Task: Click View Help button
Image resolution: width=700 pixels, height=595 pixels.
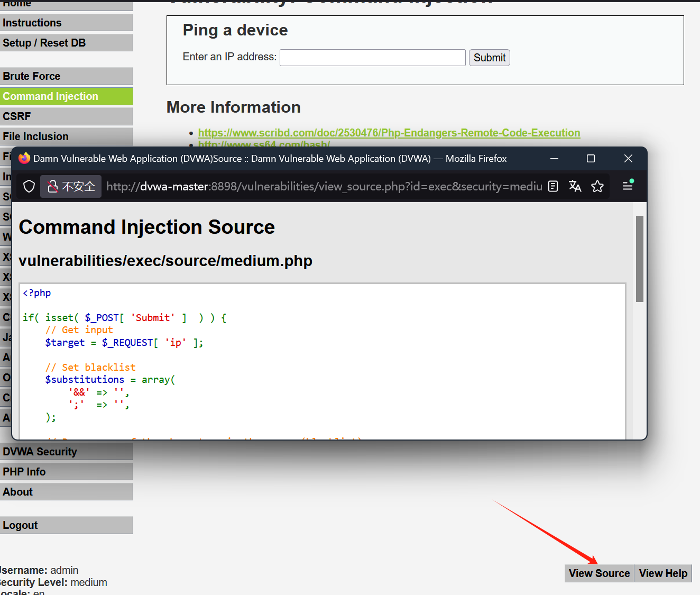Action: (663, 573)
